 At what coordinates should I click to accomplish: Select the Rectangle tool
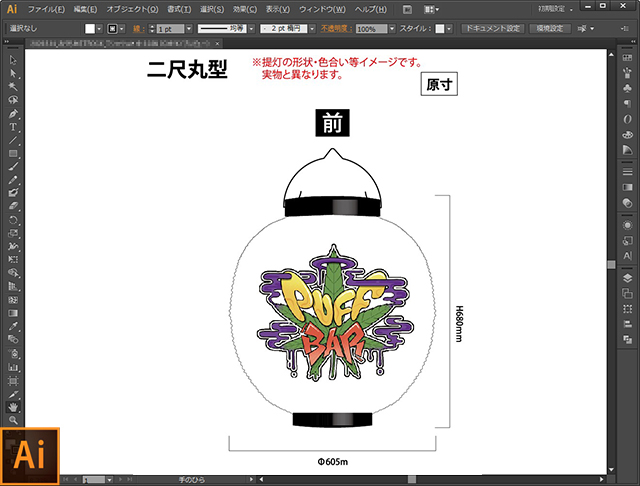point(13,153)
